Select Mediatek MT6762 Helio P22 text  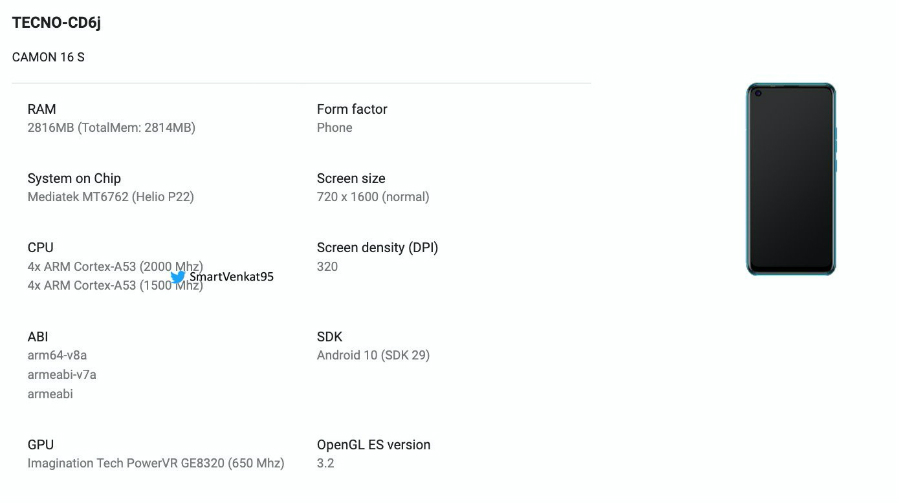(x=111, y=197)
